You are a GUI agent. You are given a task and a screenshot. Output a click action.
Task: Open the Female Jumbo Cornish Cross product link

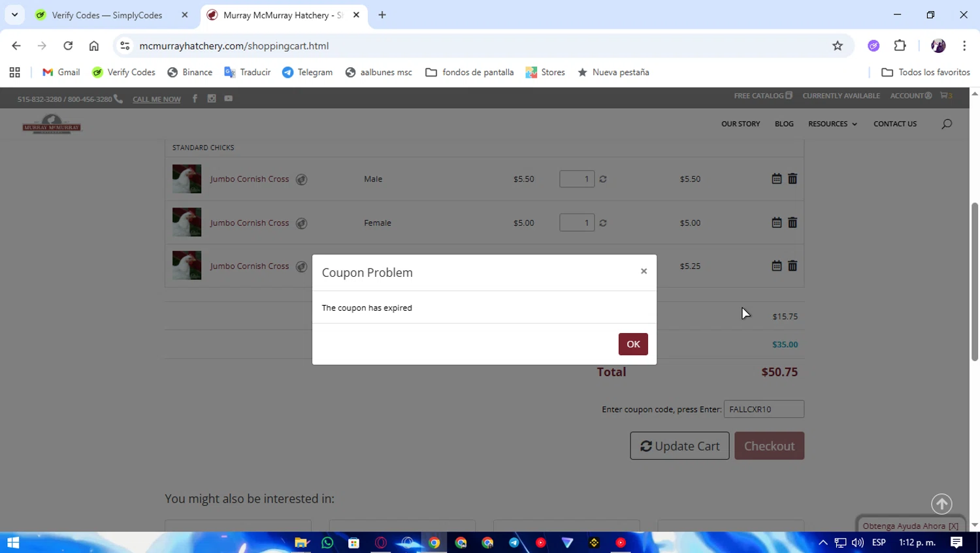coord(250,223)
